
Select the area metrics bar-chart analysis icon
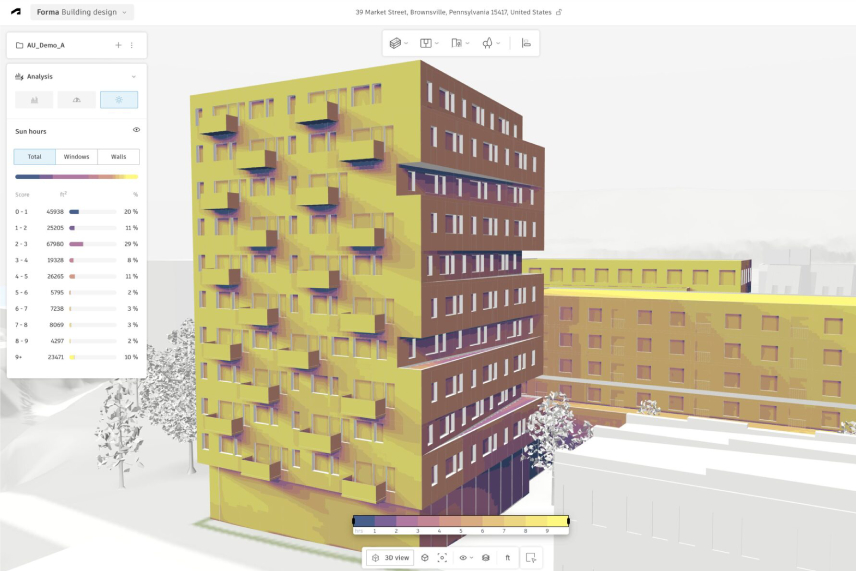(x=34, y=100)
